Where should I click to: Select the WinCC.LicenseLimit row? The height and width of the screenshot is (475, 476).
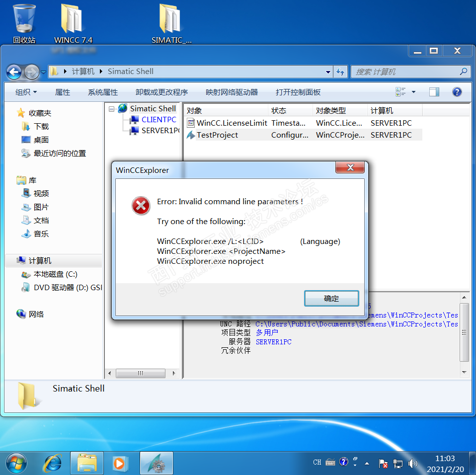click(303, 123)
